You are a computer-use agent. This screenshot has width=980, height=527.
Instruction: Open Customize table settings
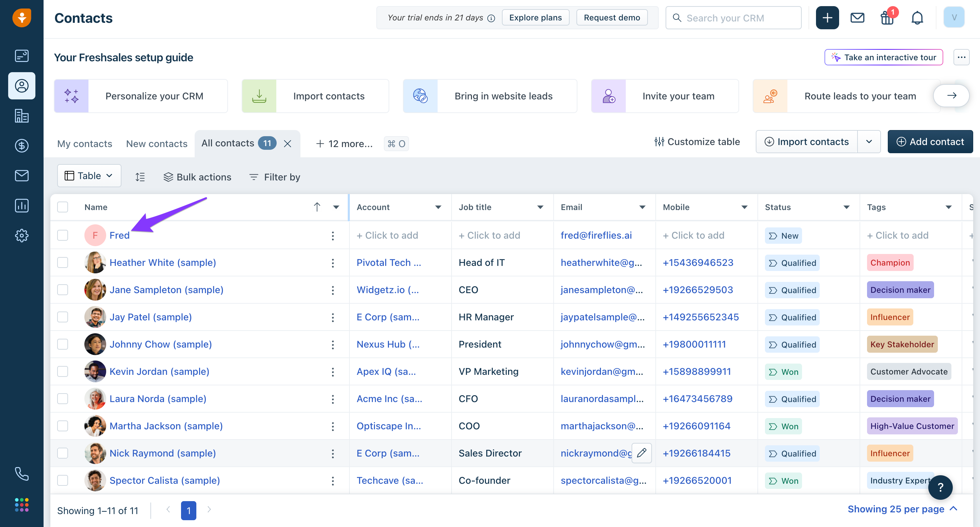[x=697, y=142]
